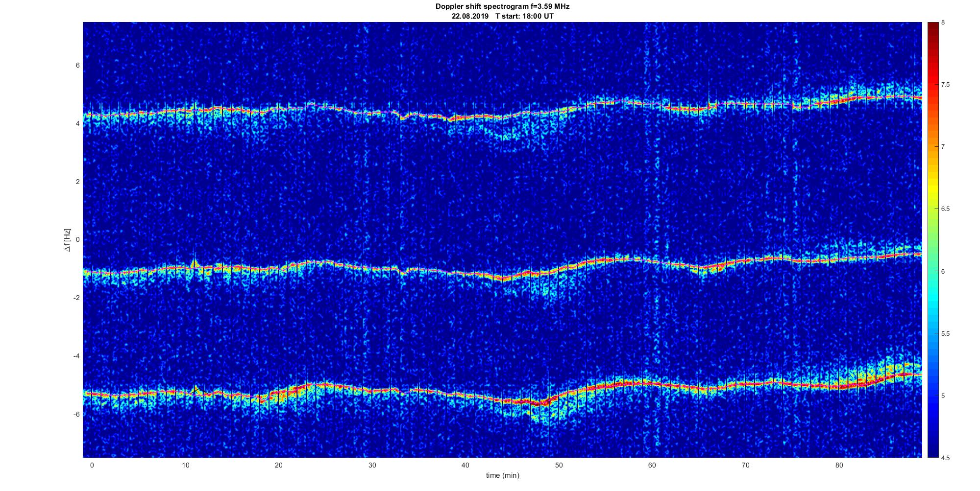Click the y-axis tick label '2'
Viewport: 980px width, 491px height.
click(x=77, y=182)
